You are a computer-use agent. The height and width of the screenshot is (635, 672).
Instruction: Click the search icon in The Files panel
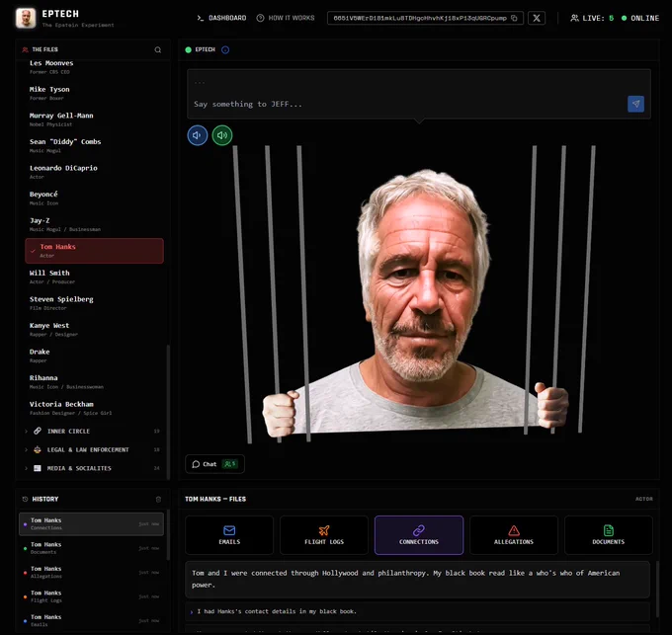point(158,49)
